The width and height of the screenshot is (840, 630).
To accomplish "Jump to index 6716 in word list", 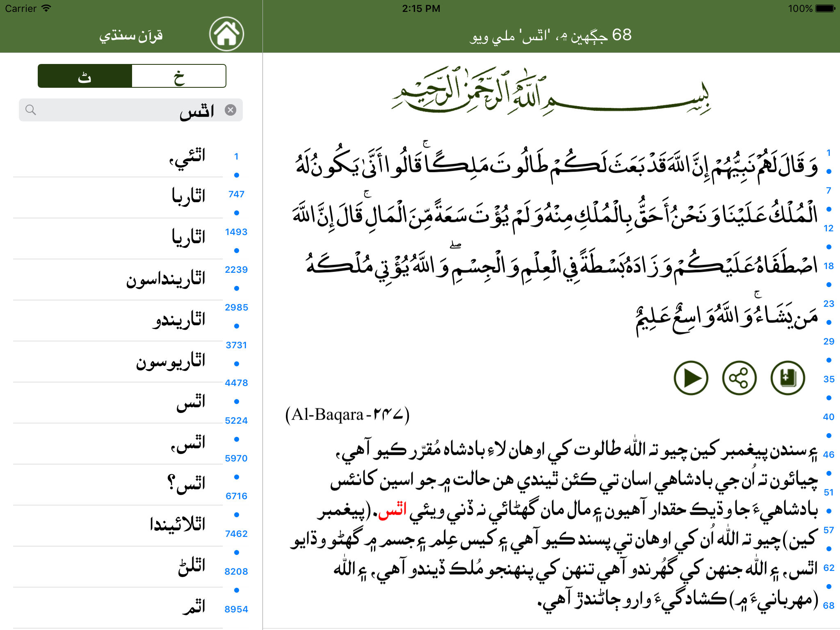I will pyautogui.click(x=236, y=496).
